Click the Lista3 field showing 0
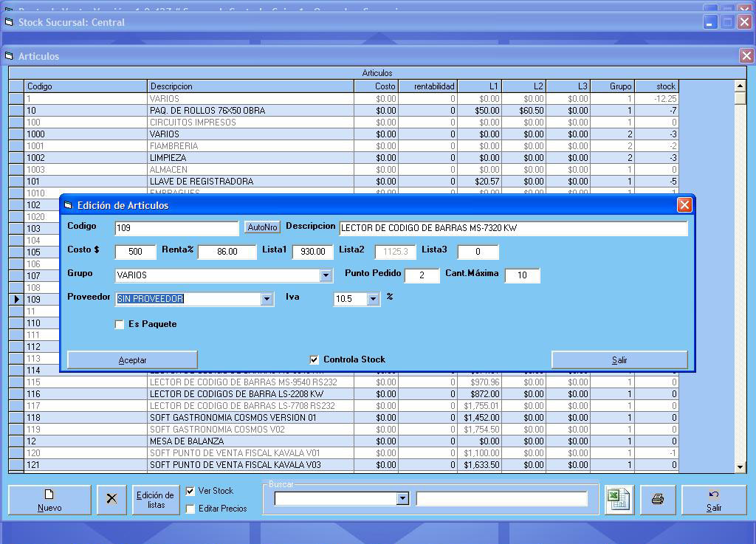 pos(478,252)
